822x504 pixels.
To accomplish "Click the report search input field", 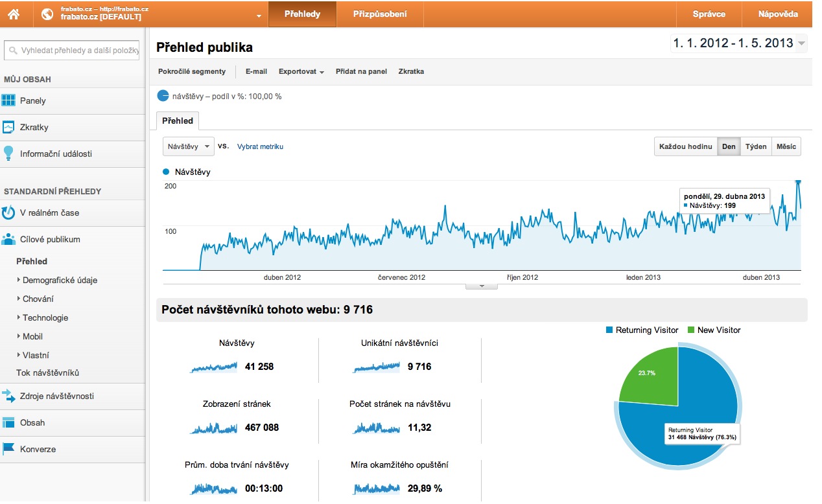I will [71, 50].
